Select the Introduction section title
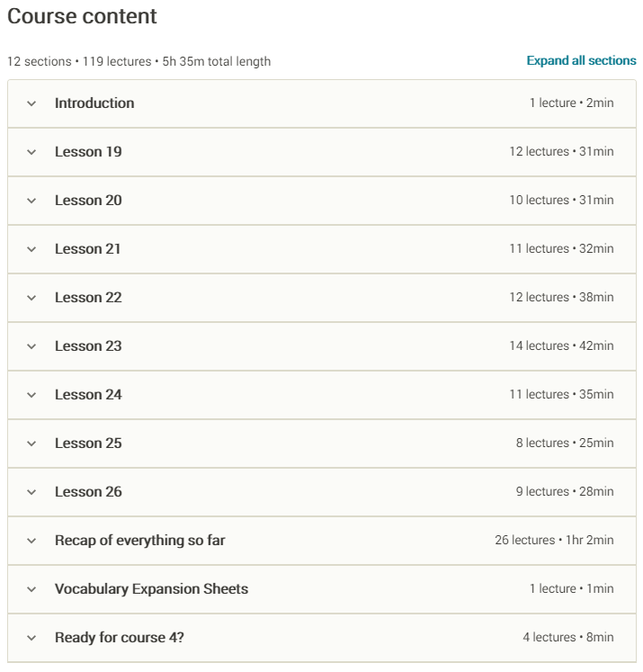 (x=94, y=103)
